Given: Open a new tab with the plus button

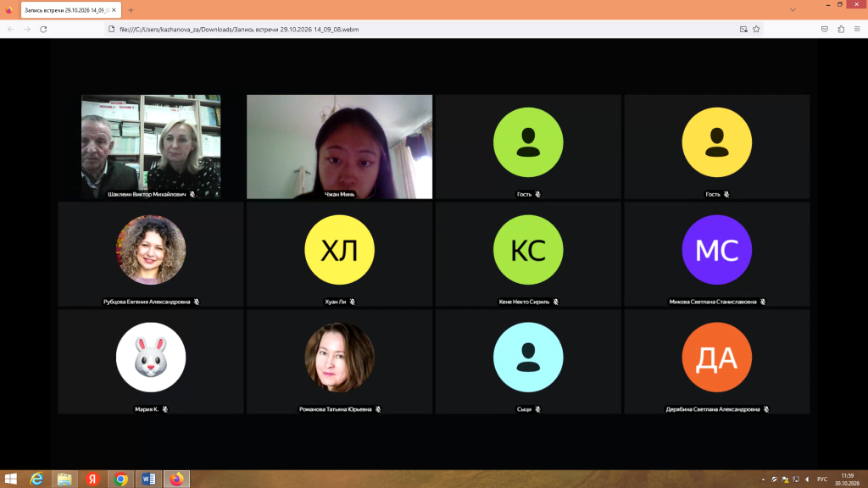Looking at the screenshot, I should (x=131, y=10).
